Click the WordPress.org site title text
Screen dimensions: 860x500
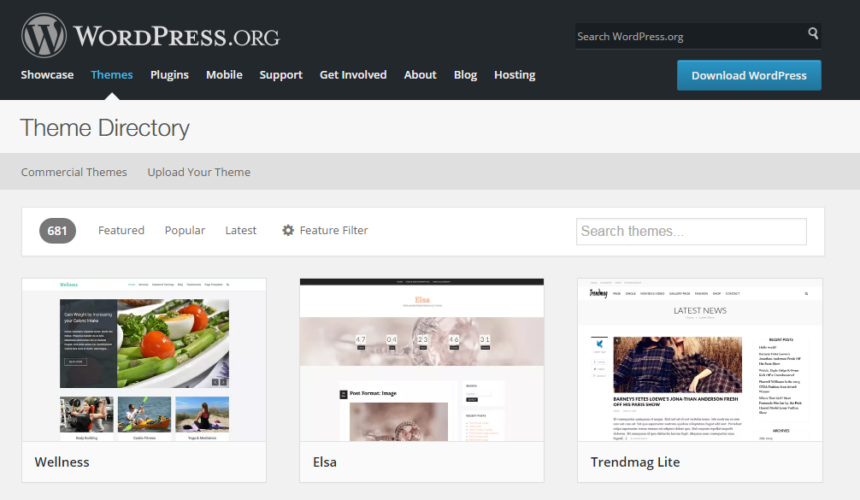pos(177,37)
